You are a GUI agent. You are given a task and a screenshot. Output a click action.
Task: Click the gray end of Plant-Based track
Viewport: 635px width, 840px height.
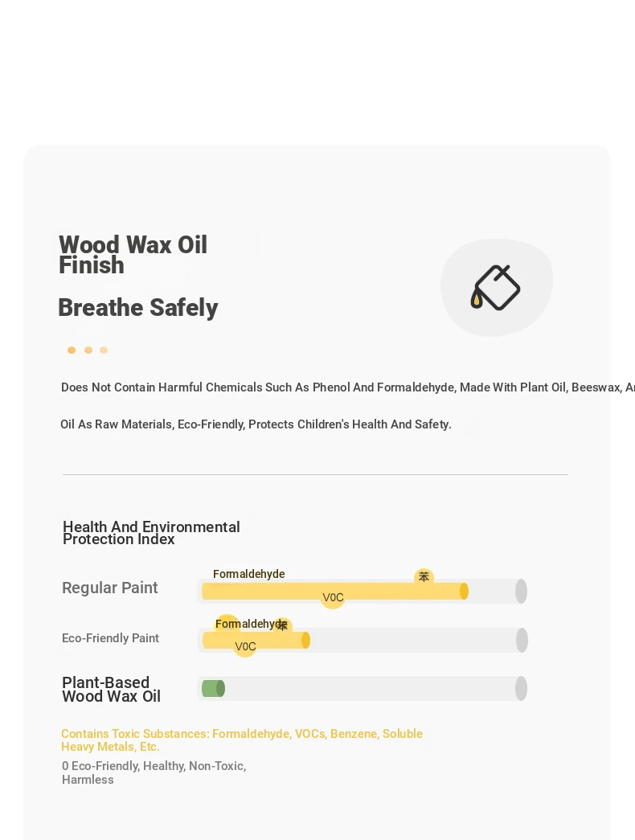[521, 688]
